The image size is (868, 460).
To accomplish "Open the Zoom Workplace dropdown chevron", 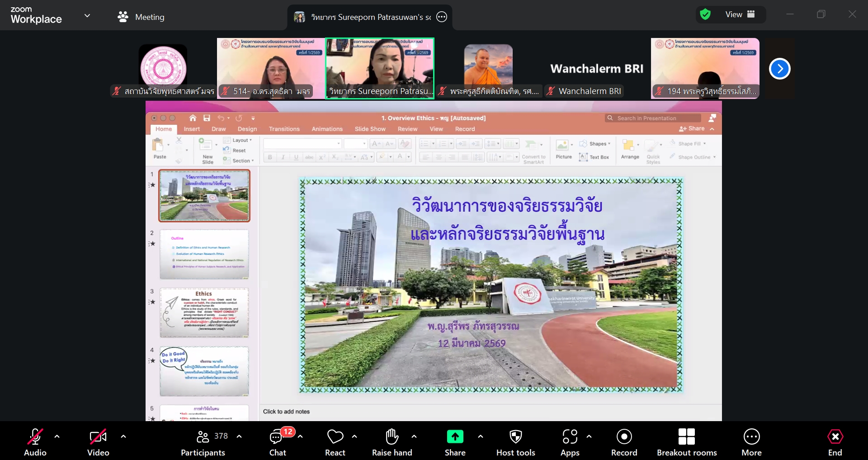I will click(x=87, y=16).
